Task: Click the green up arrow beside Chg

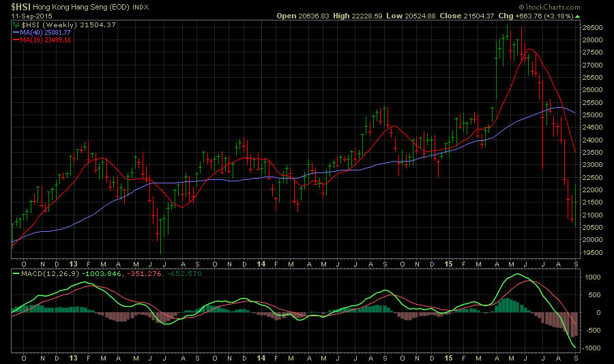Action: click(x=577, y=15)
